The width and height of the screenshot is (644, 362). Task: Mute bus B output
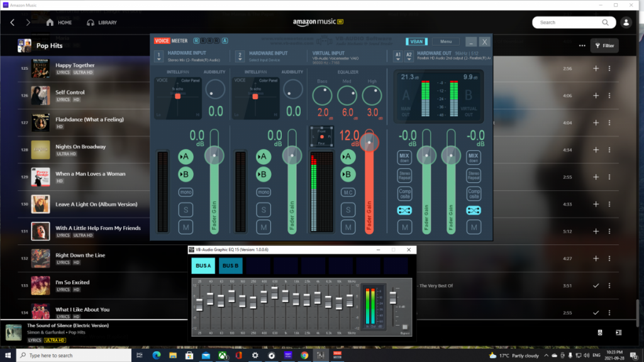[x=474, y=227]
